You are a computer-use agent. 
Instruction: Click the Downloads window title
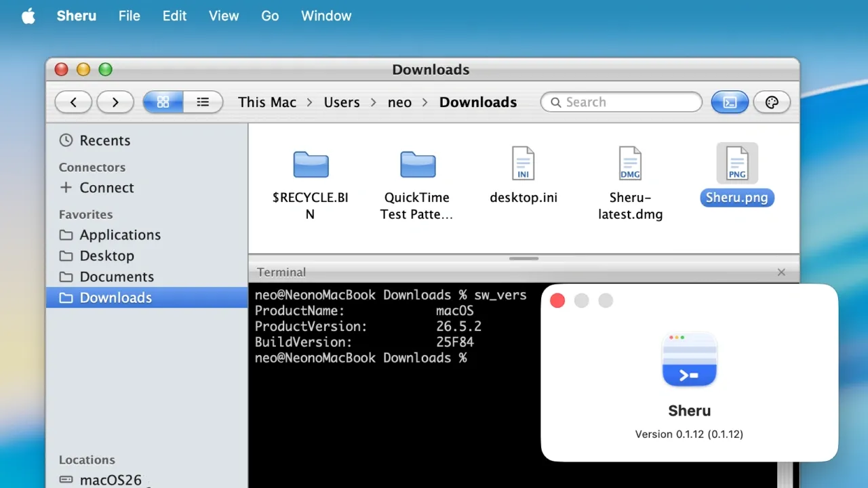431,70
